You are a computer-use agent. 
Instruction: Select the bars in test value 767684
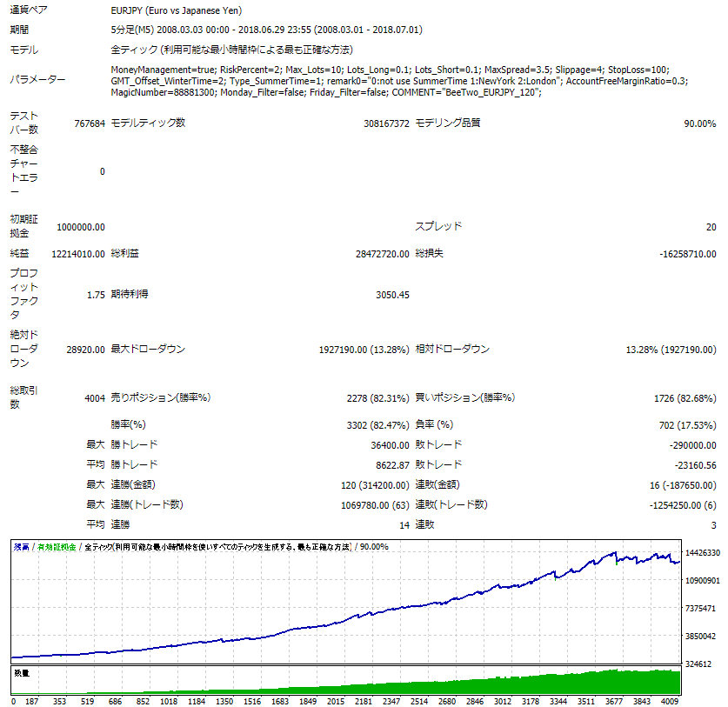(x=90, y=123)
